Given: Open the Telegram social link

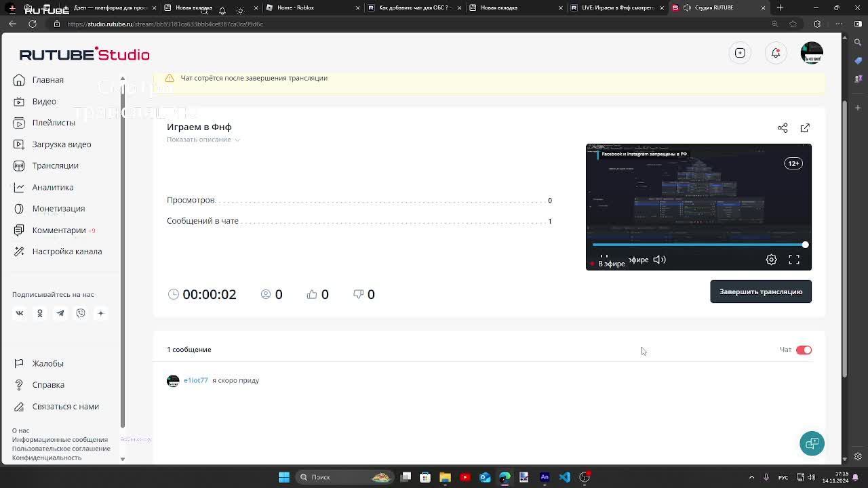Looking at the screenshot, I should 60,313.
